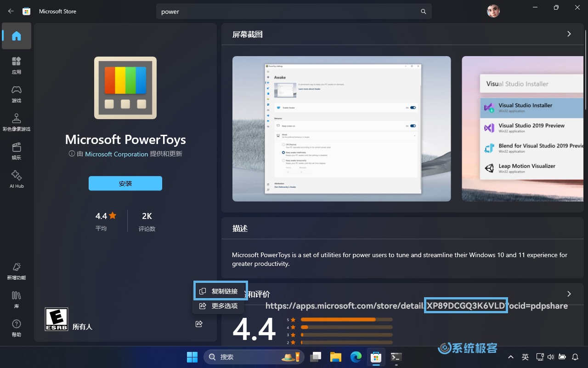This screenshot has width=588, height=368.
Task: Open 帮助 (Help) in sidebar
Action: tap(17, 328)
